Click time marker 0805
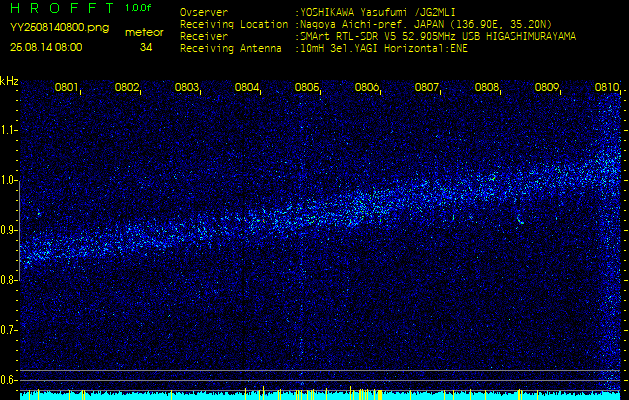629x400 pixels. point(306,87)
